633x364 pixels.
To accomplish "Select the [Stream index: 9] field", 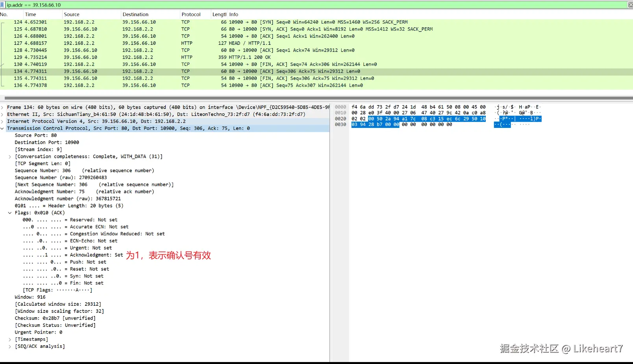I will tap(39, 150).
